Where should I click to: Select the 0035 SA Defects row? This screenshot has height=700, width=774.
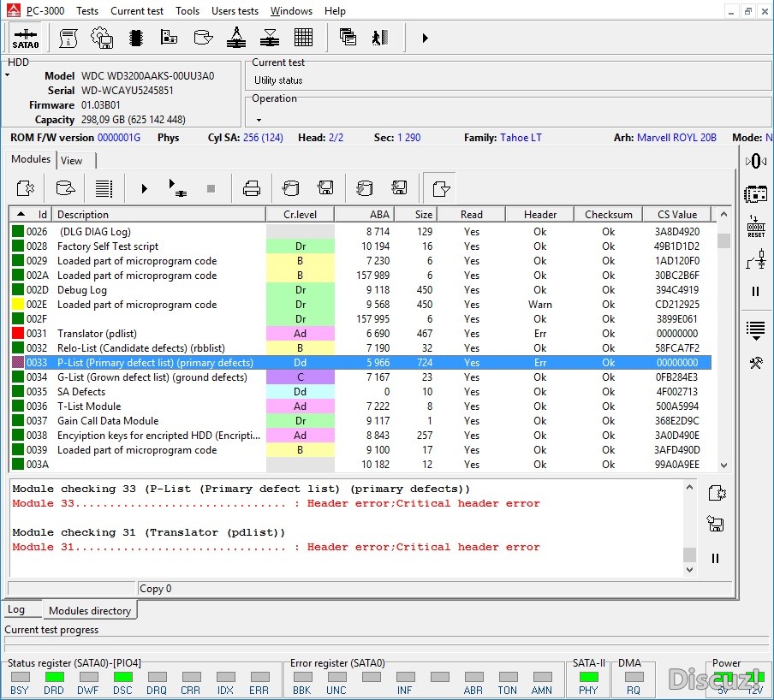360,392
